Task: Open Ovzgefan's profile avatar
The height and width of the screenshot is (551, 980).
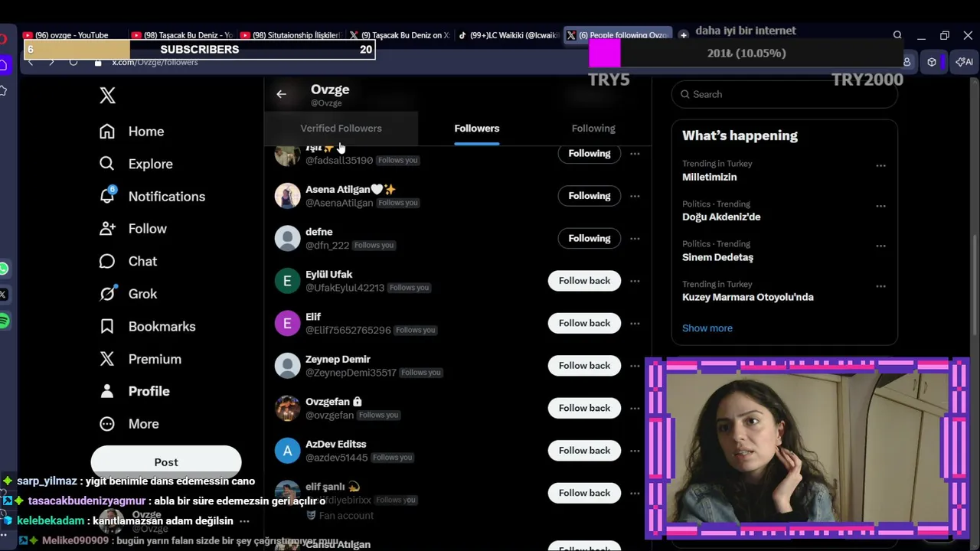Action: click(287, 408)
